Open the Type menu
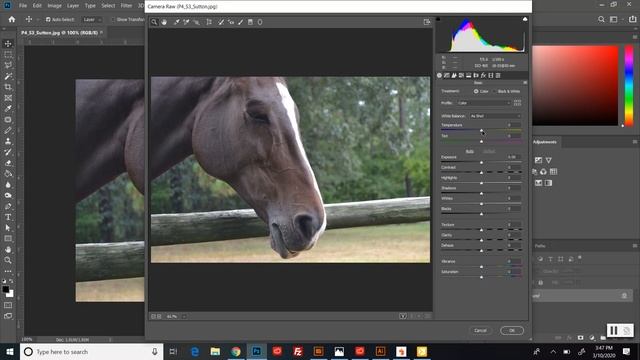The height and width of the screenshot is (360, 640). (x=90, y=6)
